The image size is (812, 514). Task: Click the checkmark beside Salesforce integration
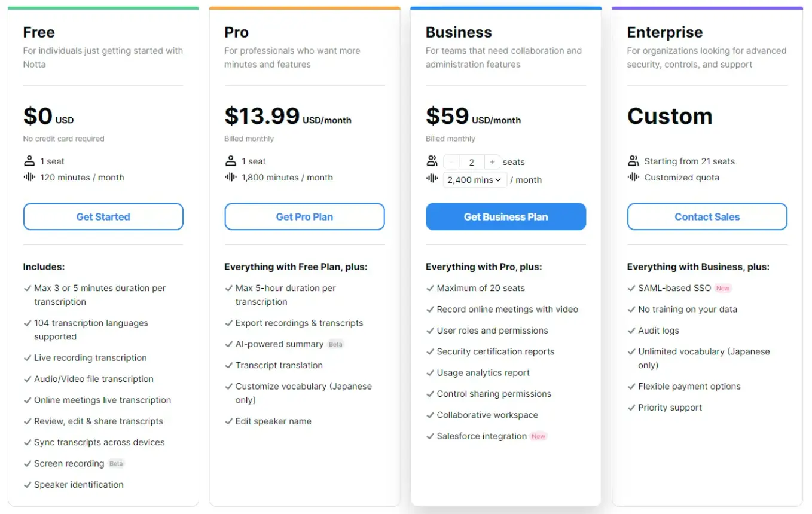430,436
